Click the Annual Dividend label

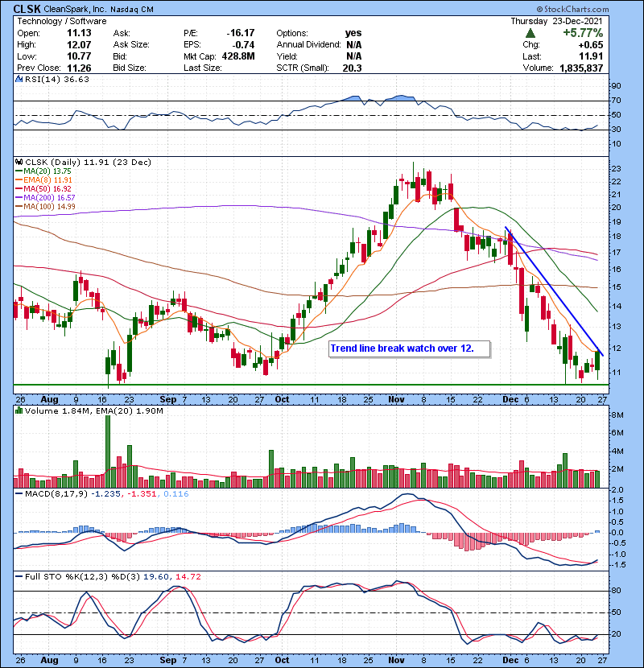tap(308, 45)
